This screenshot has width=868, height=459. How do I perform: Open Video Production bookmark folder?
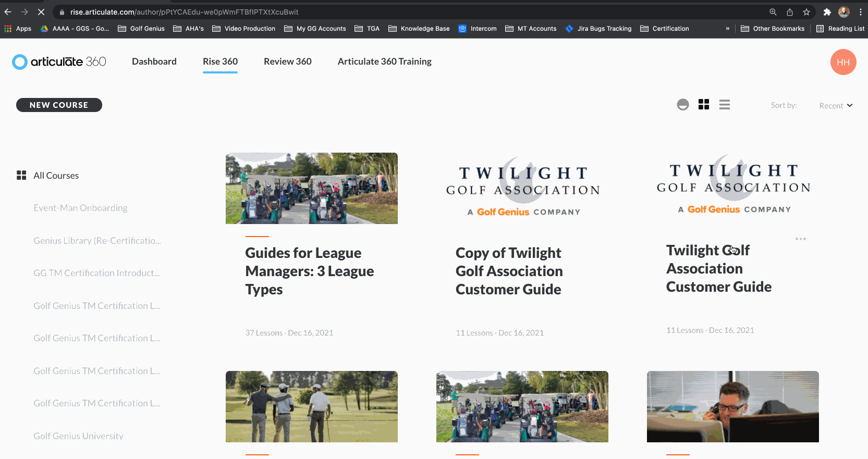243,29
